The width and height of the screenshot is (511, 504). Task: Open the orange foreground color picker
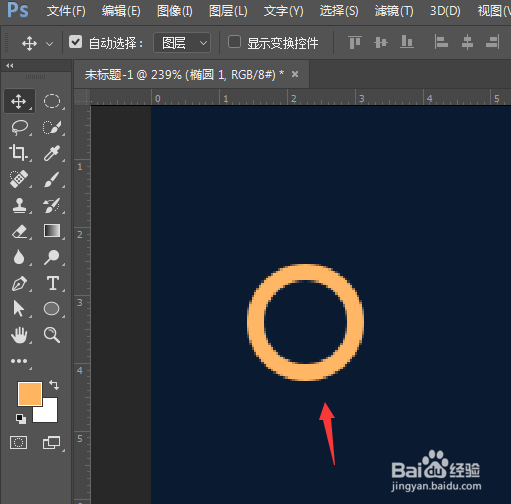(x=30, y=394)
